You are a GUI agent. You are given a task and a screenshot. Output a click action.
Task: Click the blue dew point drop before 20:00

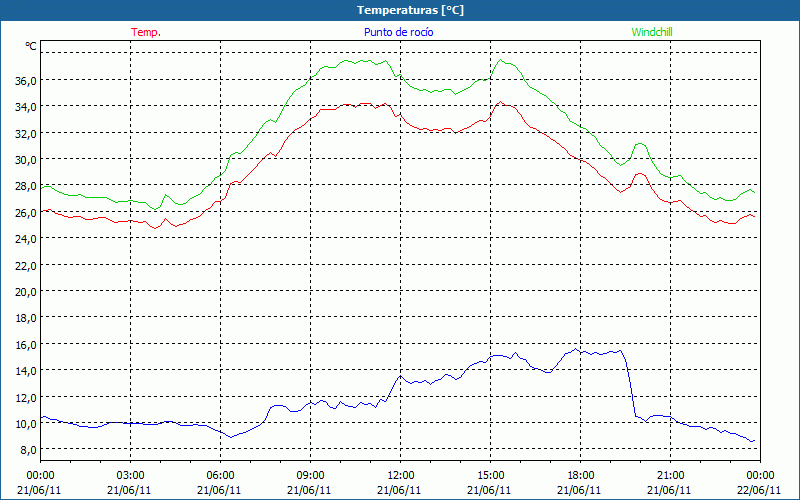pos(631,386)
